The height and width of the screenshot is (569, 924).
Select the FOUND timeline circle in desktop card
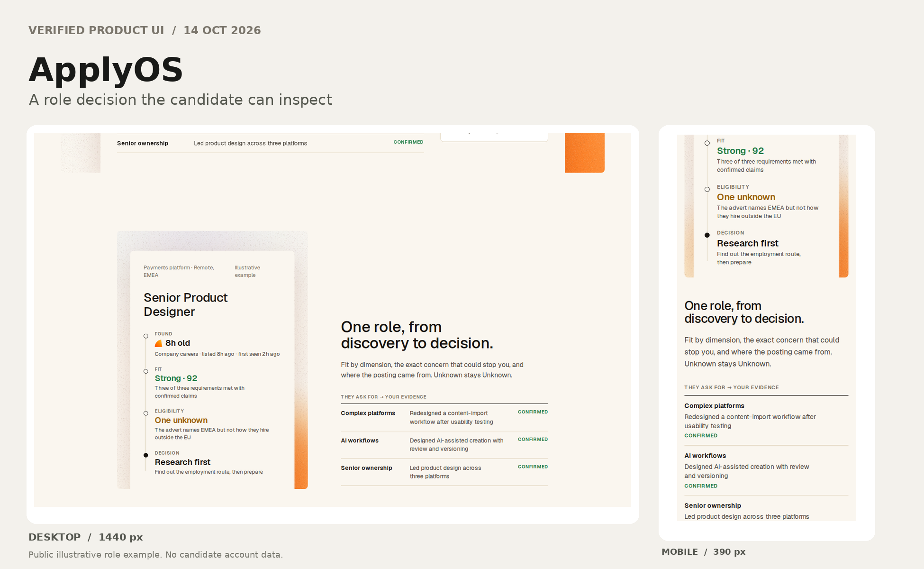click(x=146, y=336)
